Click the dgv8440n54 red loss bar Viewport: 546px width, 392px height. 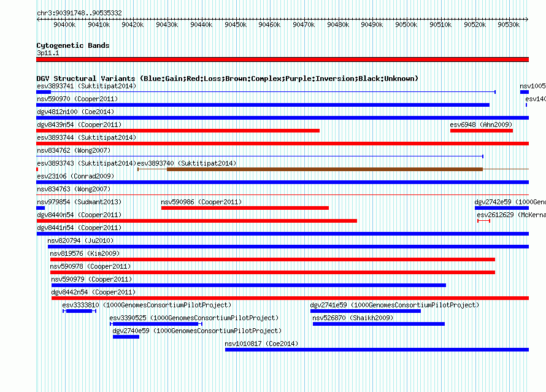(x=197, y=221)
